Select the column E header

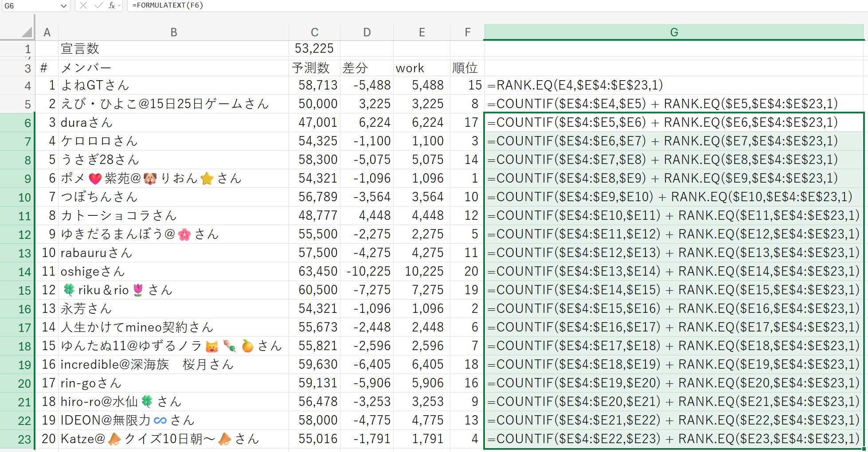click(422, 32)
